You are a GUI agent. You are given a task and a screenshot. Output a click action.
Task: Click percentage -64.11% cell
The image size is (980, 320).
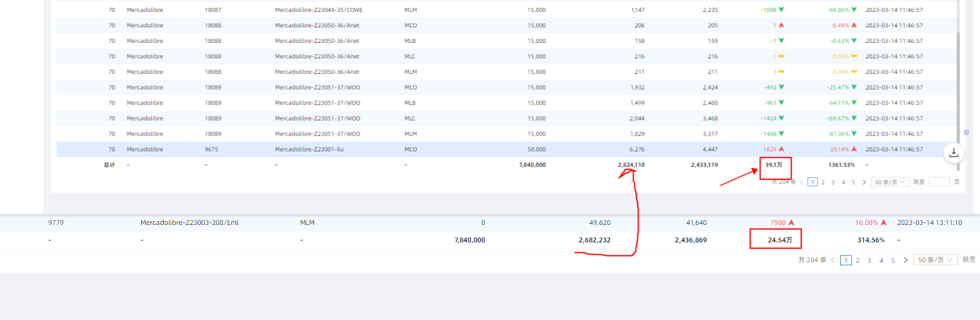coord(838,103)
